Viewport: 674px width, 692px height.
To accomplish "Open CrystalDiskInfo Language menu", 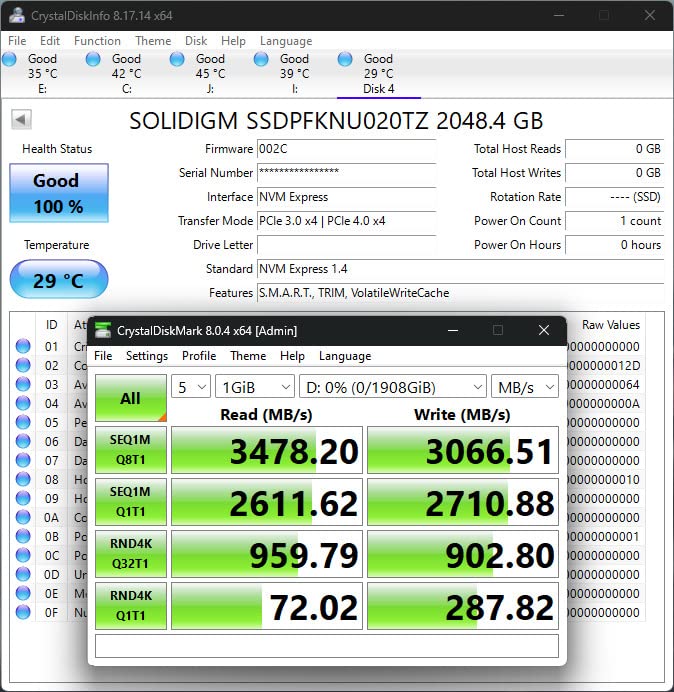I will click(286, 41).
